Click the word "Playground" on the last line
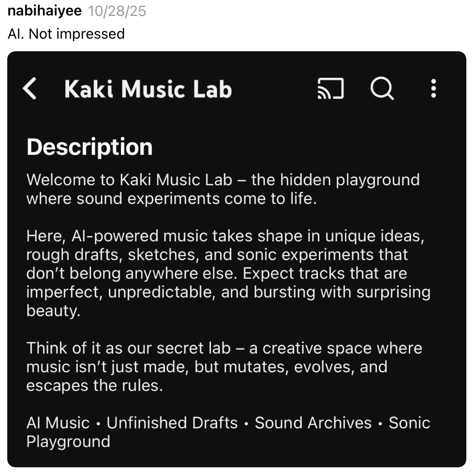This screenshot has height=476, width=476. 68,442
